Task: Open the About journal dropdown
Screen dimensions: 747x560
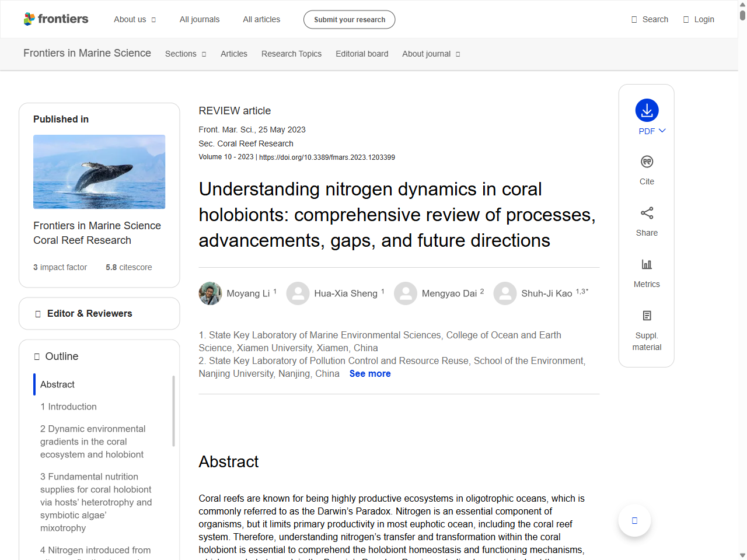Action: 431,54
